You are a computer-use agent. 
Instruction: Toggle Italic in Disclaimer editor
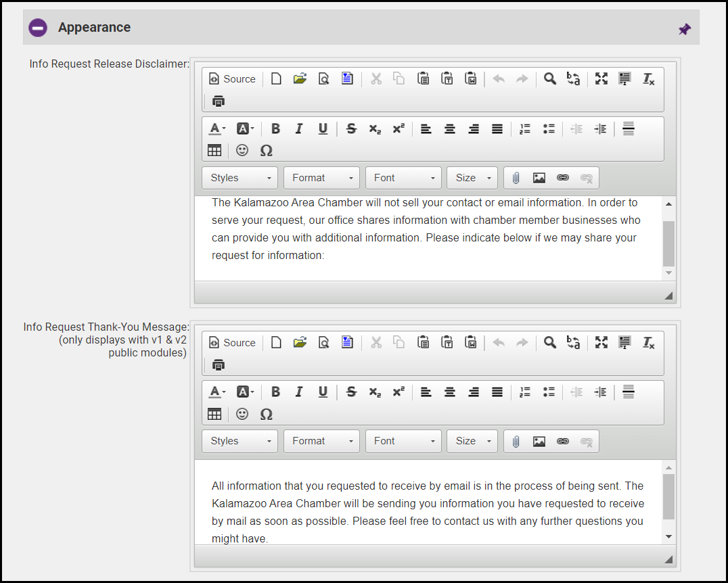tap(299, 129)
